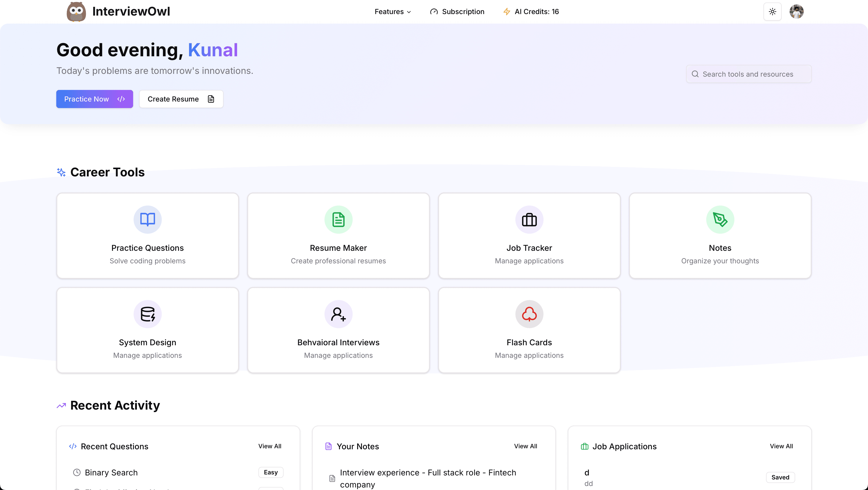Open the Job Tracker briefcase icon
Image resolution: width=868 pixels, height=490 pixels.
[529, 220]
